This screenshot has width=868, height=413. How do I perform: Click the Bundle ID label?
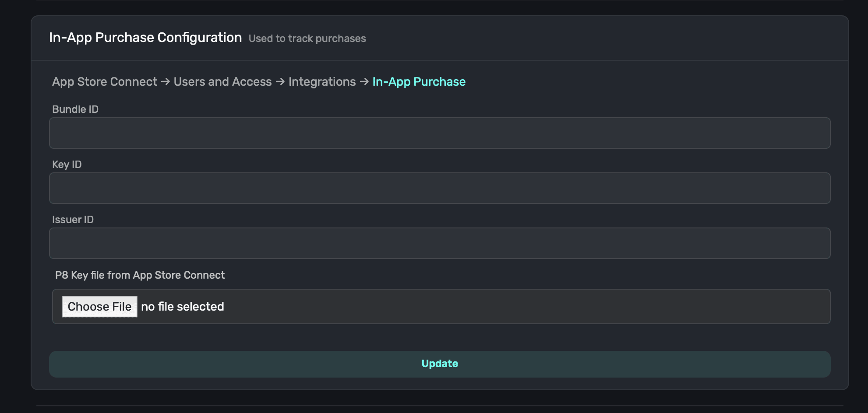pyautogui.click(x=75, y=109)
